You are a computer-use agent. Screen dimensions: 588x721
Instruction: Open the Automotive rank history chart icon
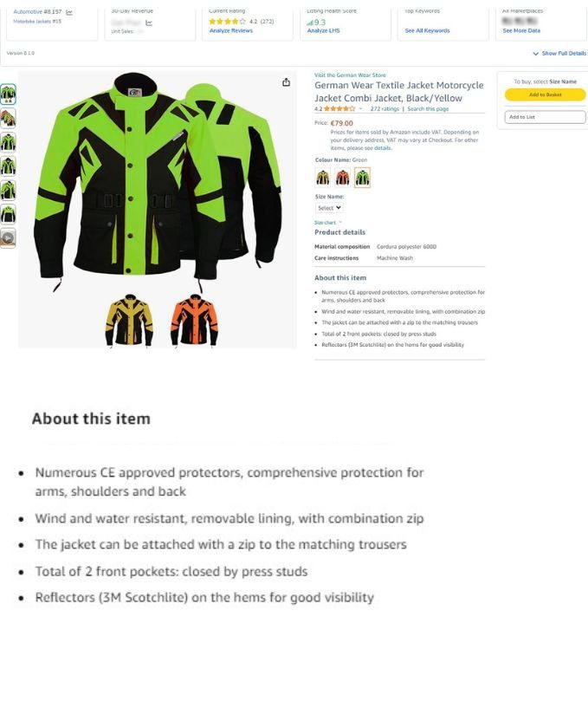coord(69,12)
